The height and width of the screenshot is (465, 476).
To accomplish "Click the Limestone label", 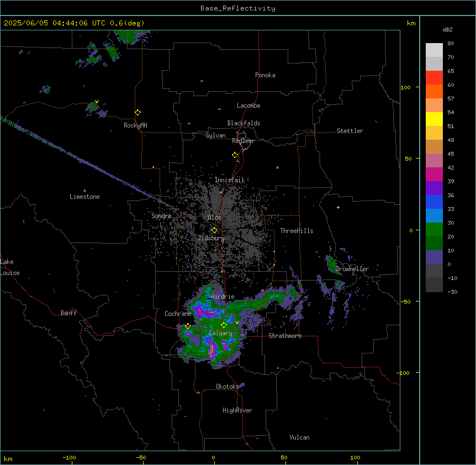I will [84, 197].
